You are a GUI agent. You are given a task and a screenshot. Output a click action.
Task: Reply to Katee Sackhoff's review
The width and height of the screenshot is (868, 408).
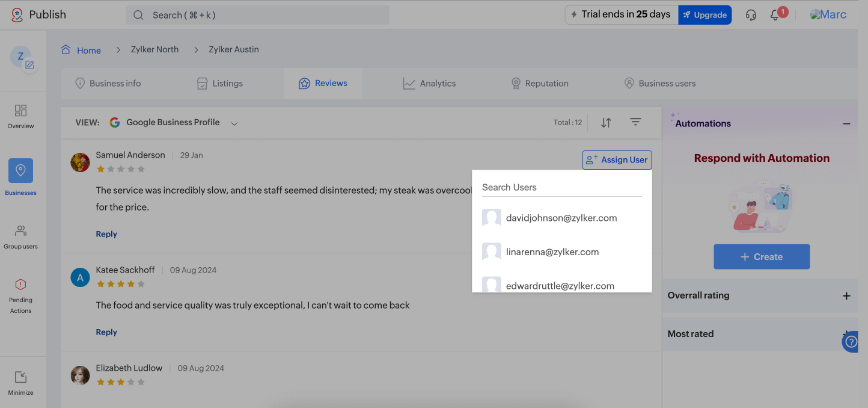click(x=106, y=332)
